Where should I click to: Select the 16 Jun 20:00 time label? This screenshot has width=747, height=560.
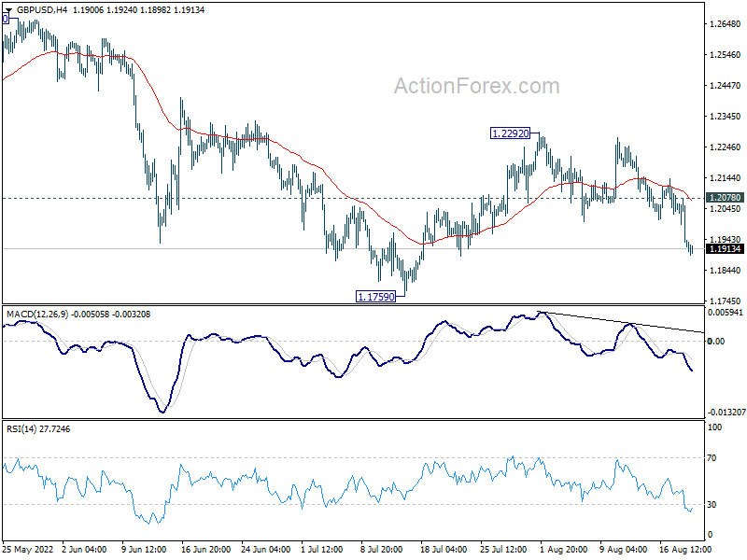205,549
